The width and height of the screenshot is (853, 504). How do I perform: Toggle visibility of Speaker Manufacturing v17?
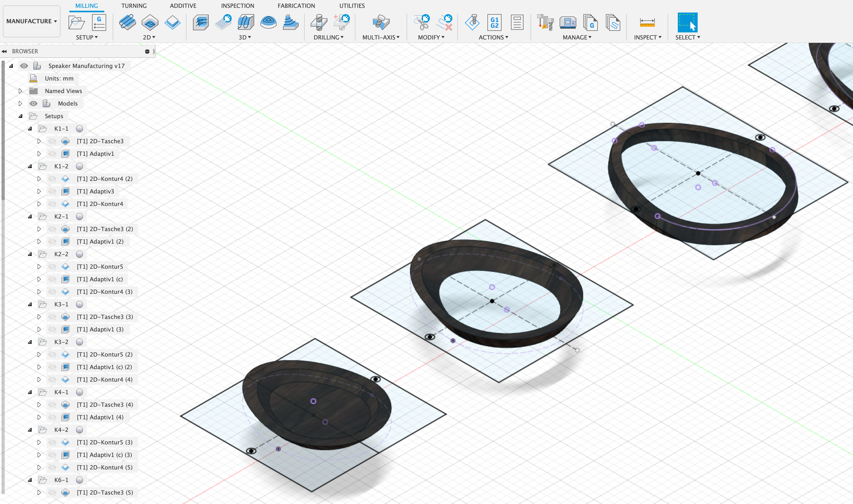pos(24,66)
